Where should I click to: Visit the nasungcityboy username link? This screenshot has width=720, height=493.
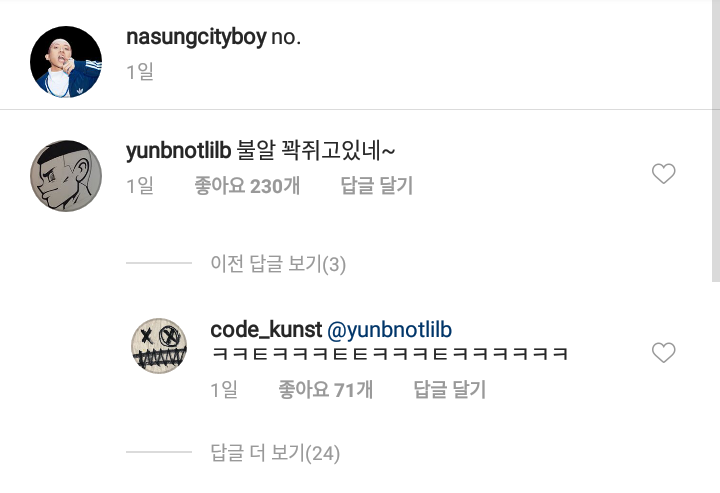(x=196, y=38)
